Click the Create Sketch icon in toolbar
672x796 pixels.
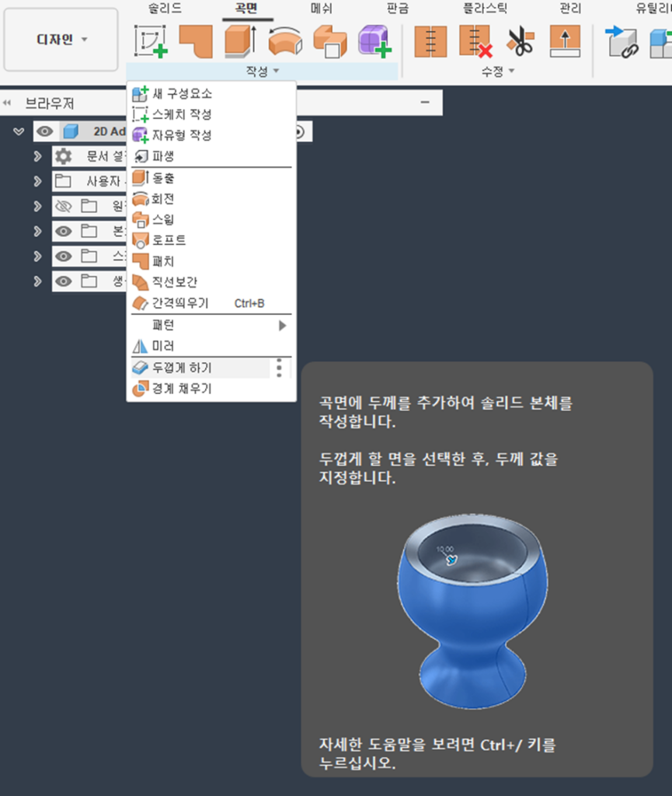150,40
